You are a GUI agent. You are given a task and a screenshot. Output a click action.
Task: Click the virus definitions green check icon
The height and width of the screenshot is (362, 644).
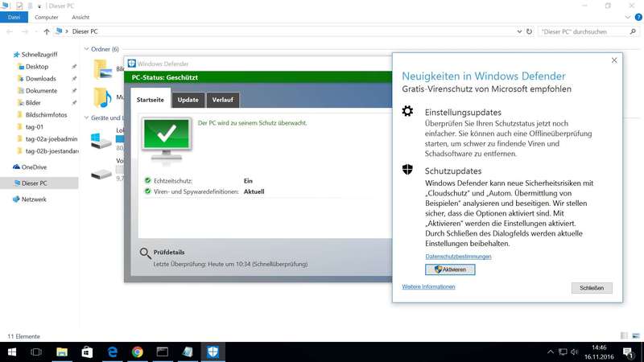(148, 191)
